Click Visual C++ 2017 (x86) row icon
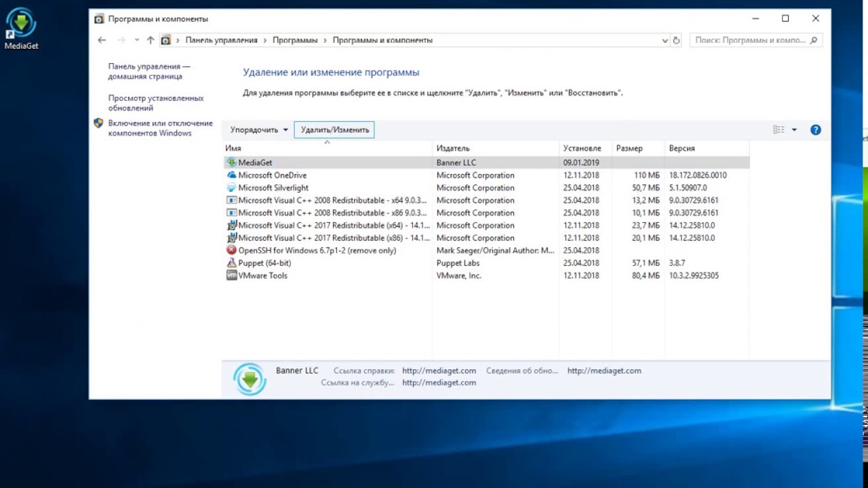868x488 pixels. 231,238
